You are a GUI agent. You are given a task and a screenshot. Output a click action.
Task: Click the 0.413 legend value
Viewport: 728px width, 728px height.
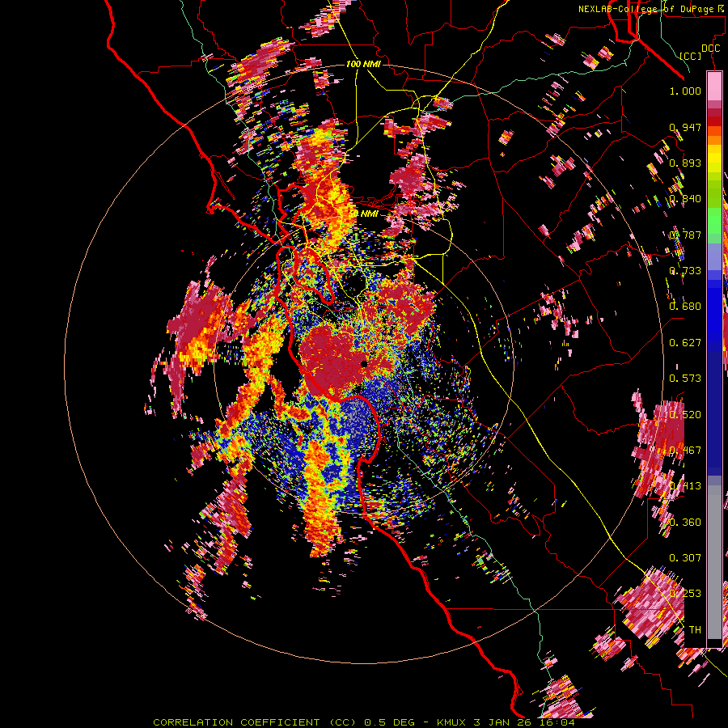[x=685, y=486]
